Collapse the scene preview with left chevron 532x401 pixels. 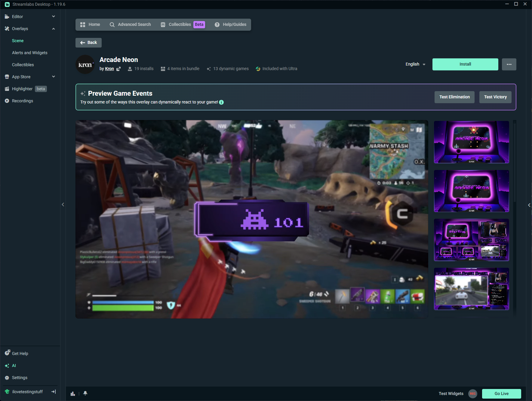point(63,204)
